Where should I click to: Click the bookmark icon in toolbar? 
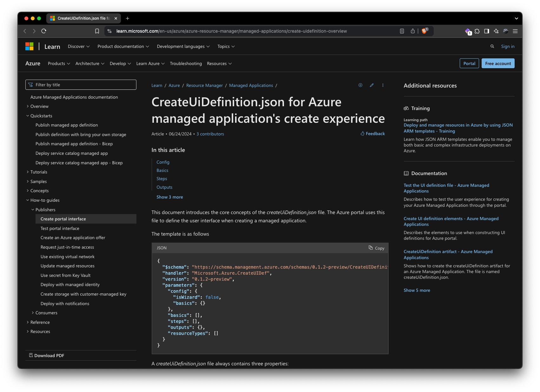click(97, 31)
